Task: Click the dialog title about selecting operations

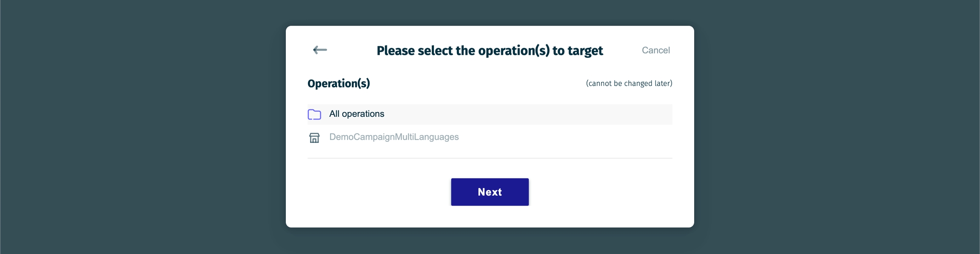Action: pyautogui.click(x=490, y=51)
